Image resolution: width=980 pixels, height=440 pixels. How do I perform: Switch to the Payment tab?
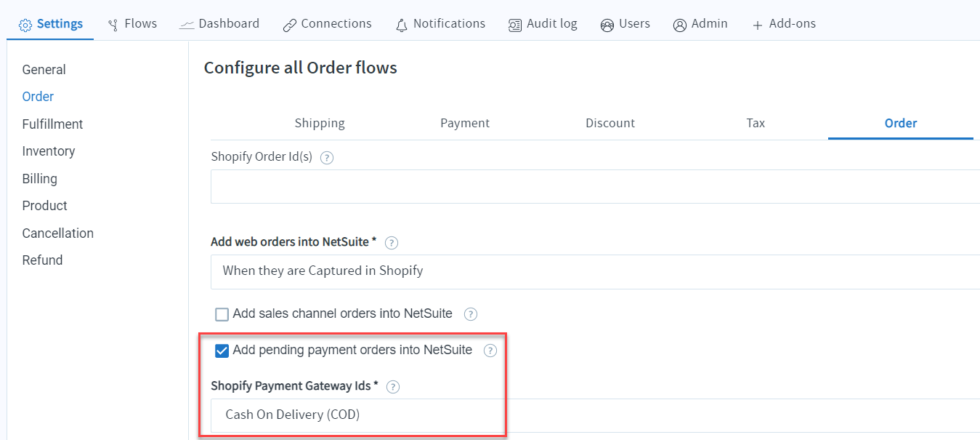(x=465, y=123)
